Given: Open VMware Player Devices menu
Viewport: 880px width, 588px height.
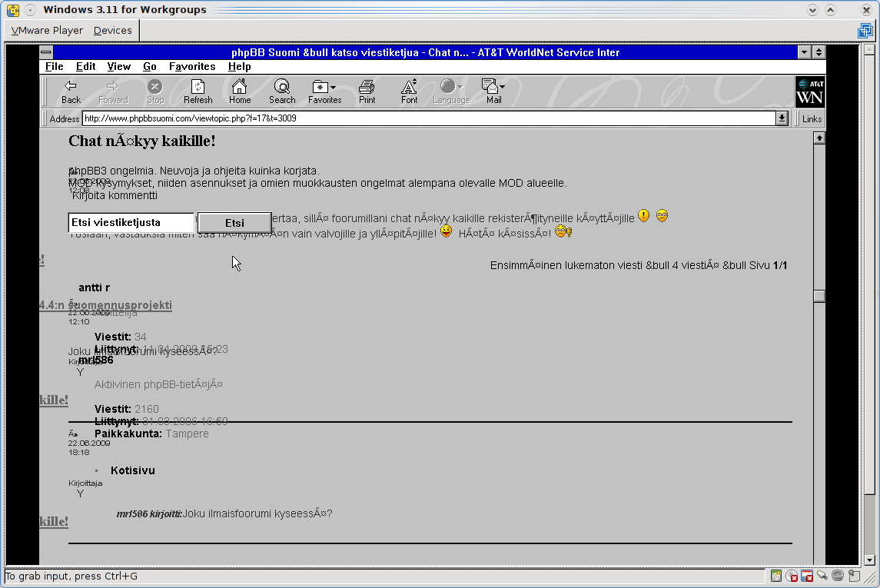Looking at the screenshot, I should click(112, 31).
